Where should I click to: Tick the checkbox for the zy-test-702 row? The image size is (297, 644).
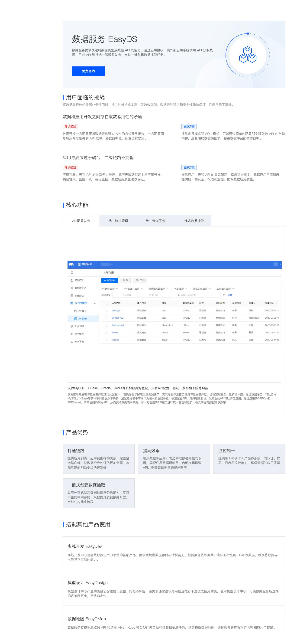click(106, 318)
